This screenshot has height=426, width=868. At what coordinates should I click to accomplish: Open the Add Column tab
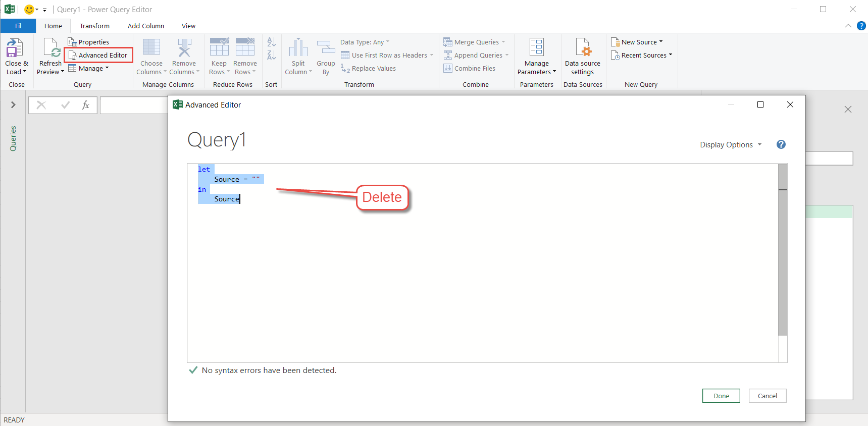click(x=145, y=26)
